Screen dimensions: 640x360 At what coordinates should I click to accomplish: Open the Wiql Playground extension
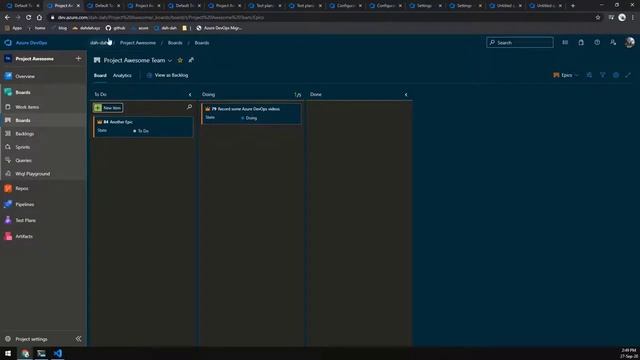tap(32, 174)
